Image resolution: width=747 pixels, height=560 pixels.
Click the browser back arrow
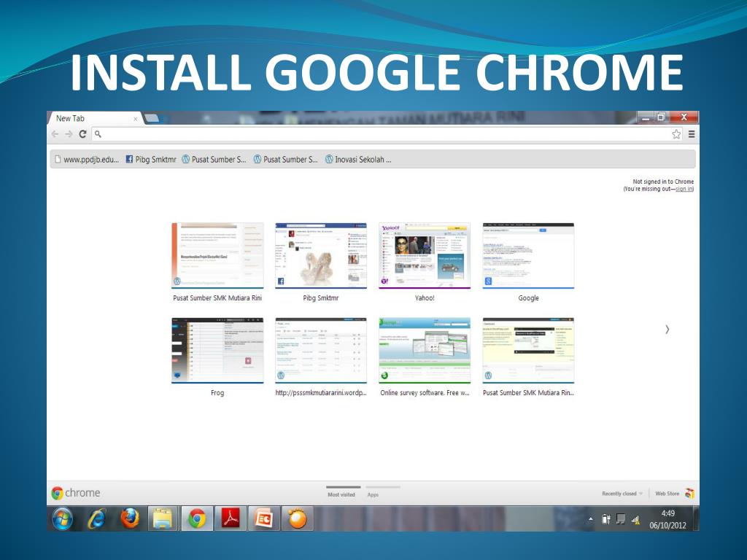55,134
